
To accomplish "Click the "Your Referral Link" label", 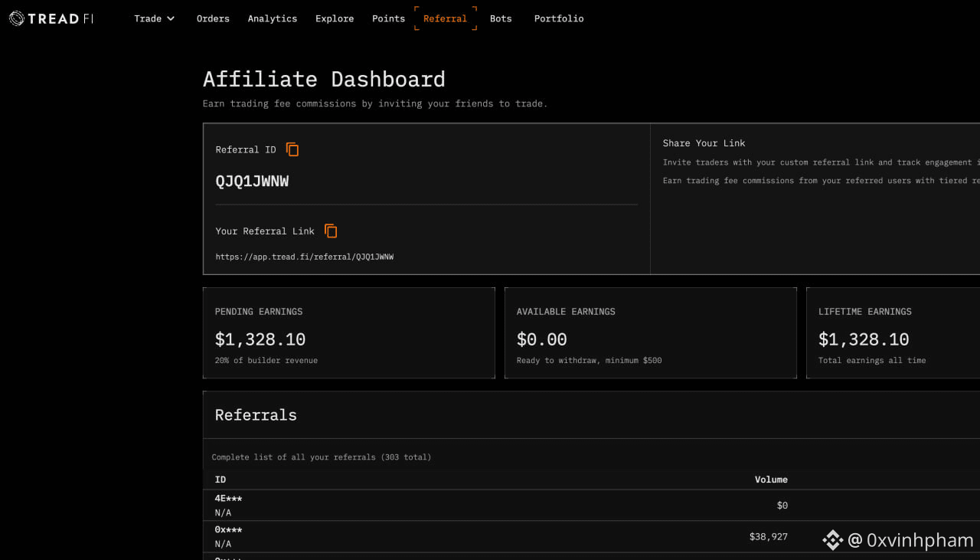I will click(x=265, y=231).
